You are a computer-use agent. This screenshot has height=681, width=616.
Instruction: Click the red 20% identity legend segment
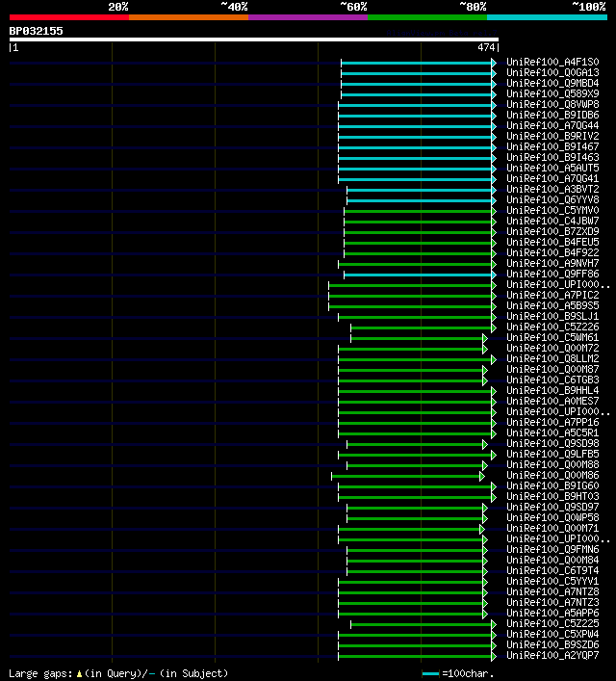click(69, 17)
